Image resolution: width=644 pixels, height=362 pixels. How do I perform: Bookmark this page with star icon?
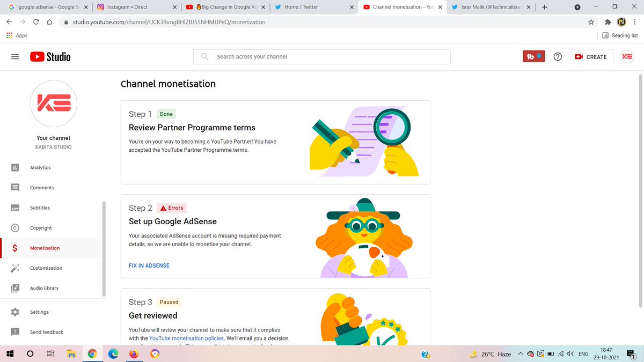click(591, 22)
